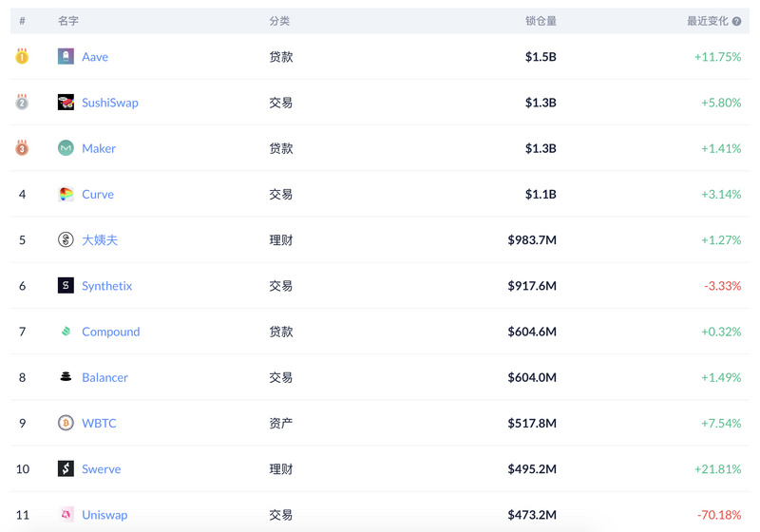This screenshot has height=532, width=760.
Task: Click the Curve rainbow logo icon
Action: click(66, 194)
